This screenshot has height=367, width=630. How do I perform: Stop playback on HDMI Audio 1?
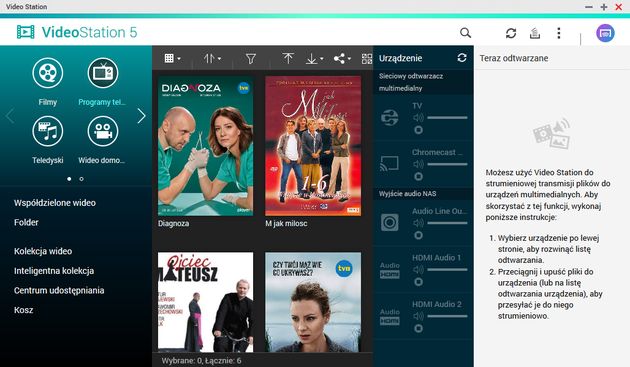(418, 282)
